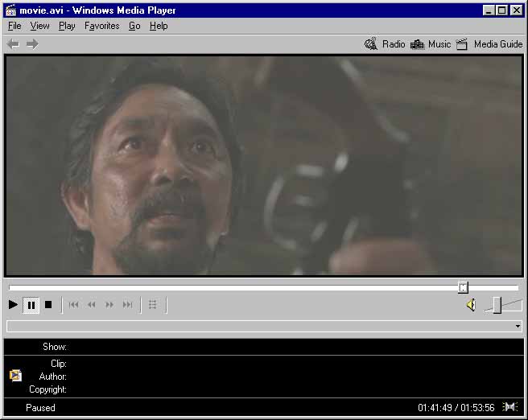
Task: Rewind the video
Action: 92,305
